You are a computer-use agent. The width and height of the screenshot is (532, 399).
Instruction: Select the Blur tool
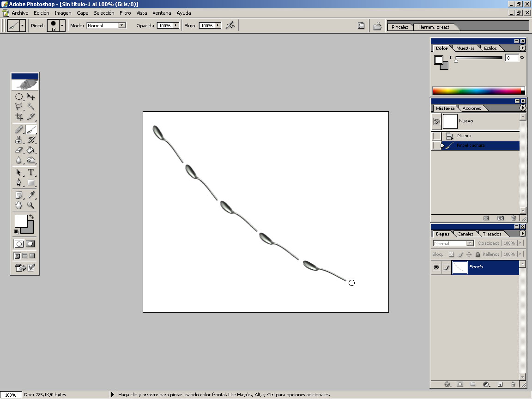point(19,160)
